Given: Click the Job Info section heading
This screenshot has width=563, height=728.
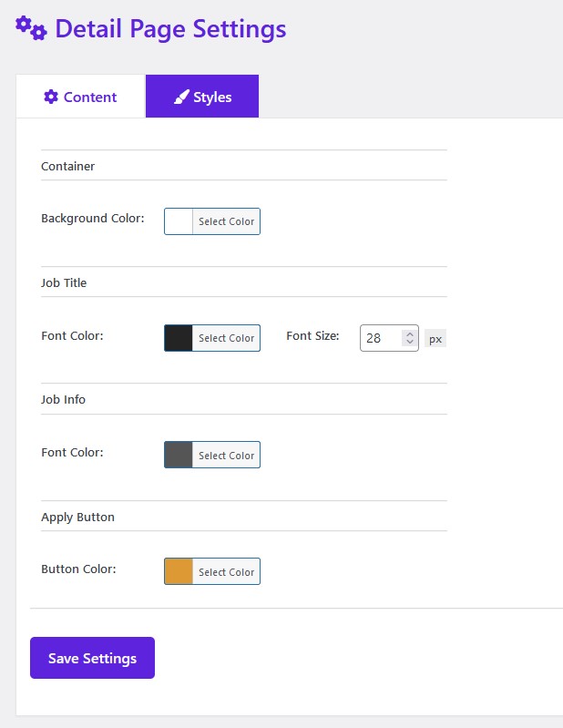Looking at the screenshot, I should coord(63,399).
